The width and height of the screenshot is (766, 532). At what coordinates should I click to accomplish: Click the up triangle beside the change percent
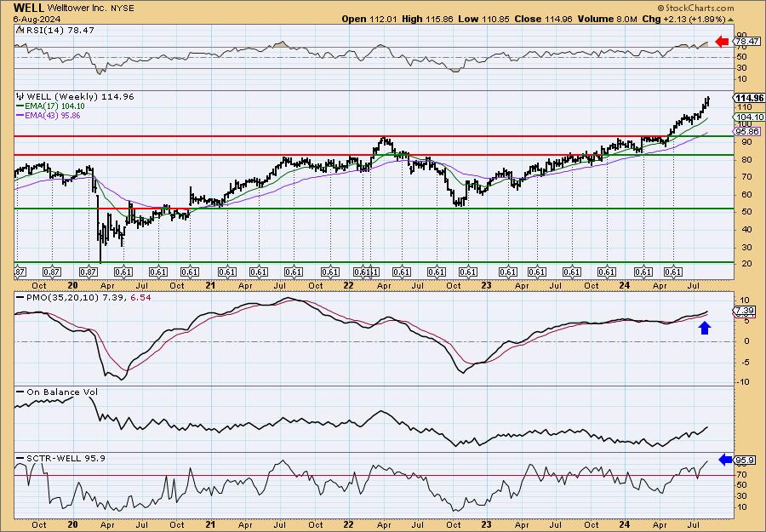(x=731, y=20)
